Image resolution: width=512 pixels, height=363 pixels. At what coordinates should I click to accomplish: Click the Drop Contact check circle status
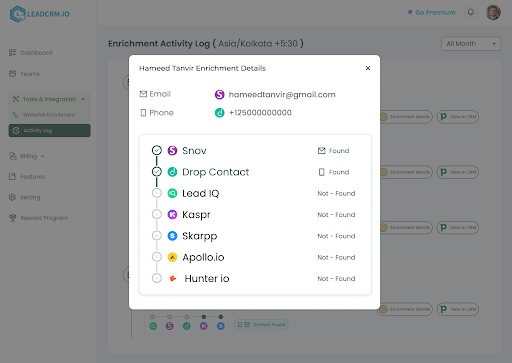tap(157, 172)
